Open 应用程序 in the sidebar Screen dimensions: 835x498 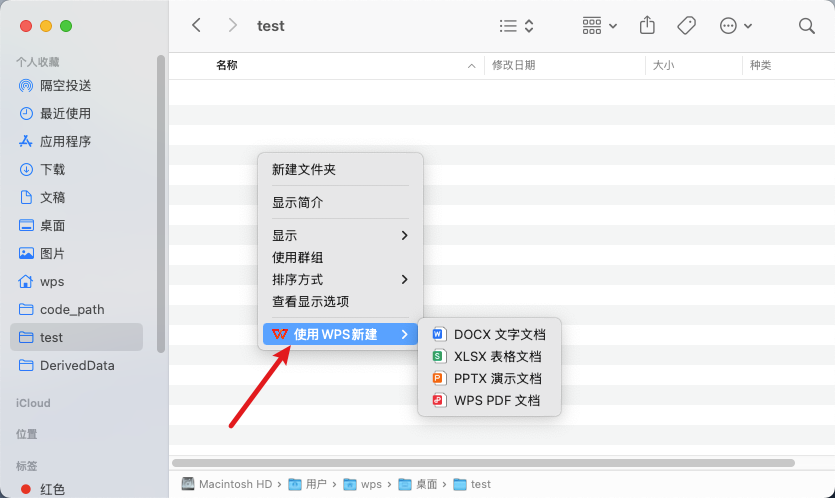click(x=76, y=141)
